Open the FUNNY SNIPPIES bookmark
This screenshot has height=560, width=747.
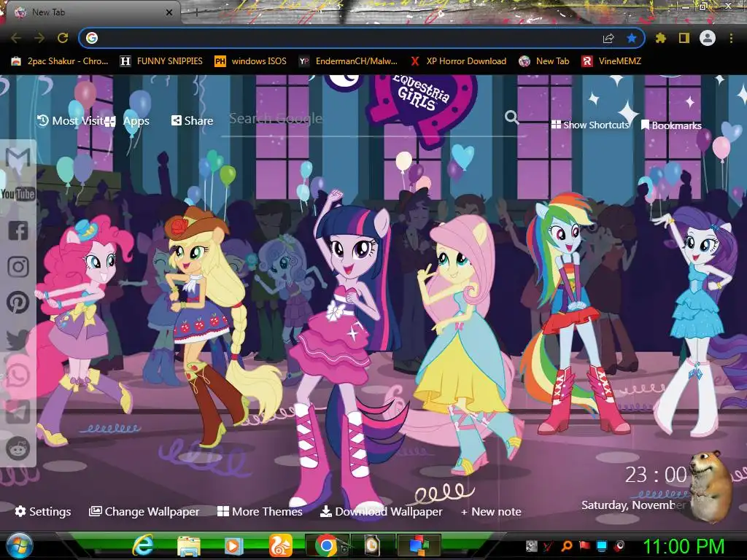pyautogui.click(x=161, y=61)
